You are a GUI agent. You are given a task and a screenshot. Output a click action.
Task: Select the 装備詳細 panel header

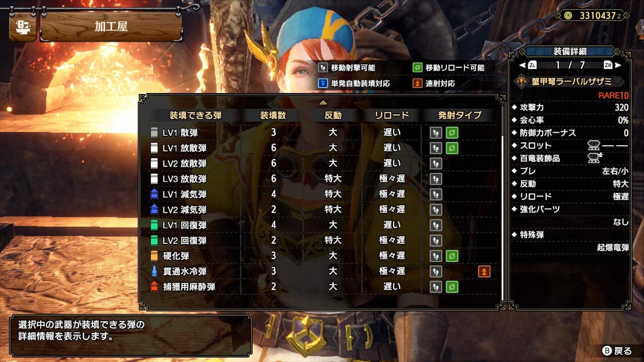[x=570, y=51]
